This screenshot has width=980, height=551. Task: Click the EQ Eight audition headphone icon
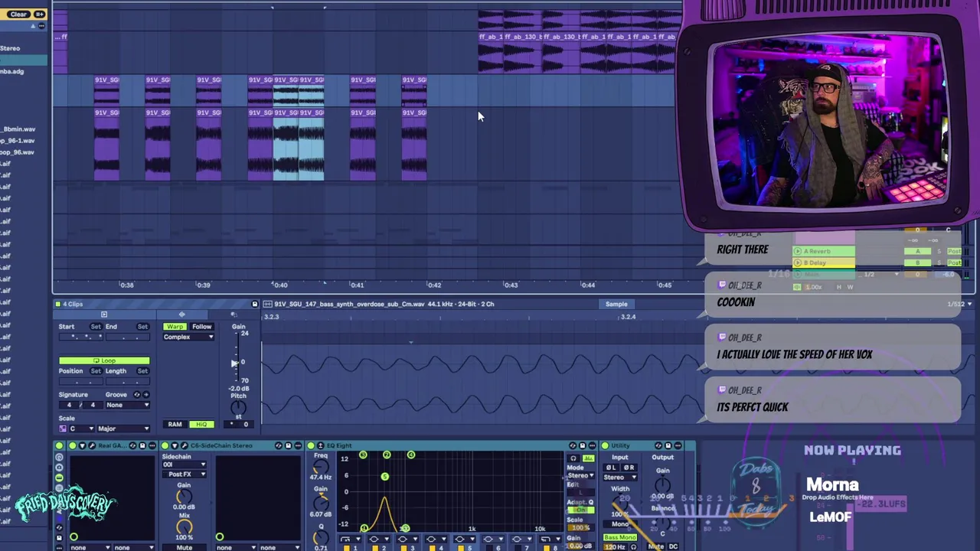573,458
